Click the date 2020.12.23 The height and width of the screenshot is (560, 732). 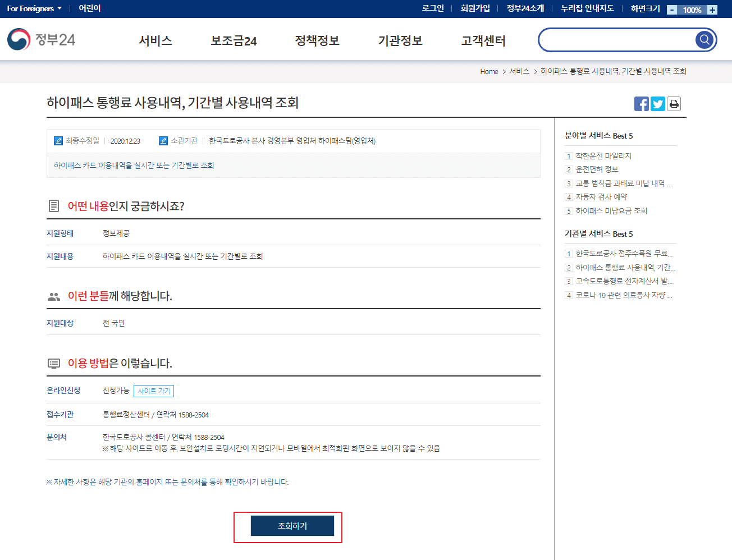[125, 141]
